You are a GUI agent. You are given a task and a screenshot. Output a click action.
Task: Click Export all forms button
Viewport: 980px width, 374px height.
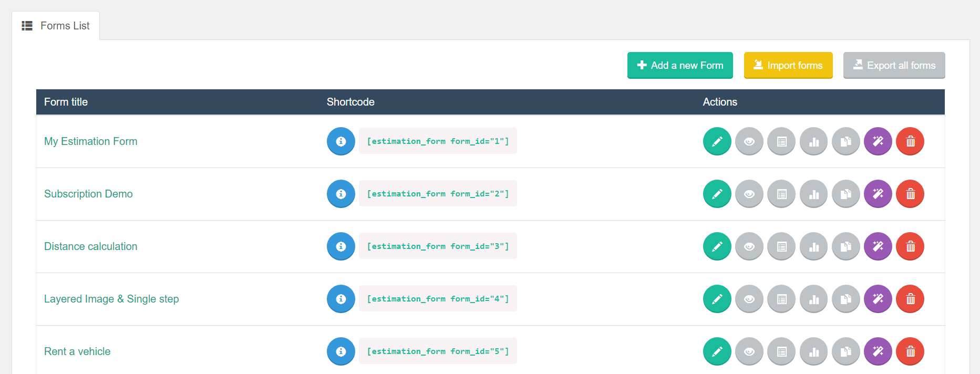point(894,65)
